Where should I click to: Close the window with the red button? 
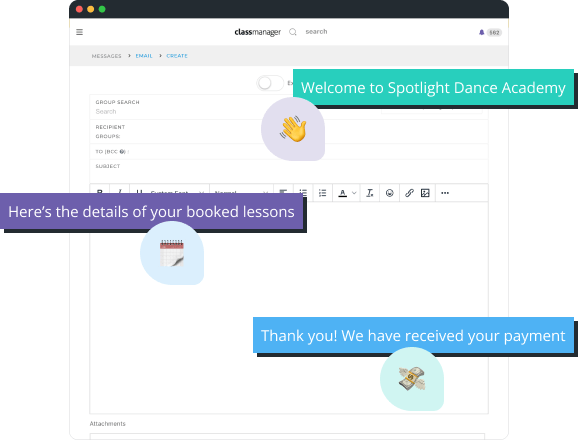(x=79, y=9)
